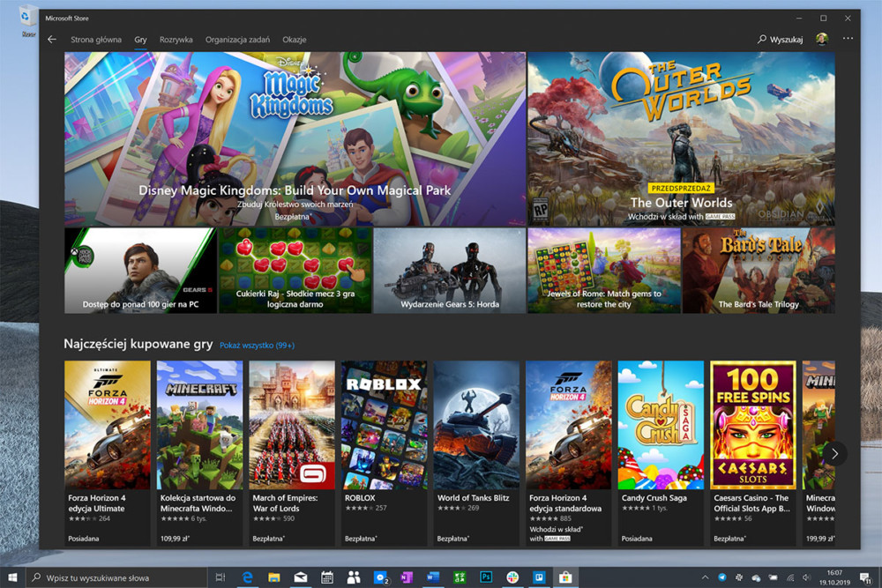Click the Najczęściej kupowane gry heading
The image size is (882, 588).
138,344
